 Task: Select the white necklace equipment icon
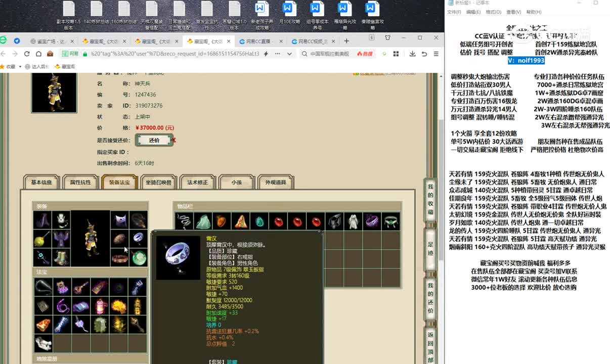click(61, 220)
